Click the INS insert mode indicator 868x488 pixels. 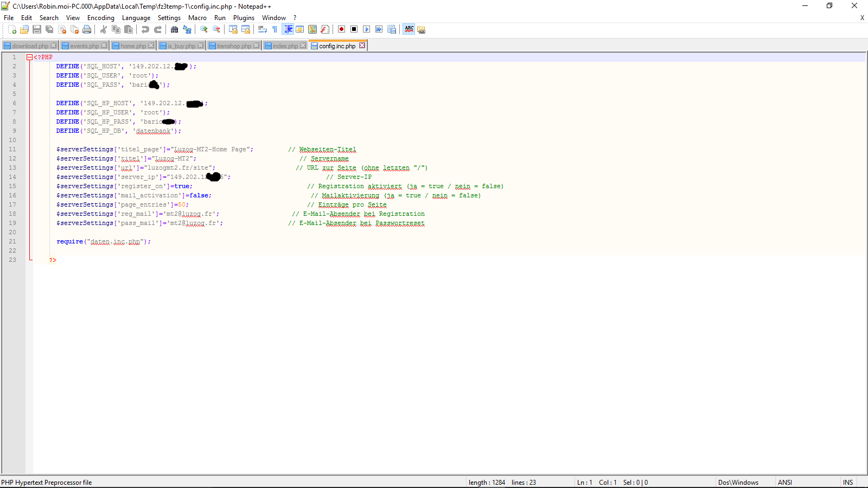coord(848,482)
